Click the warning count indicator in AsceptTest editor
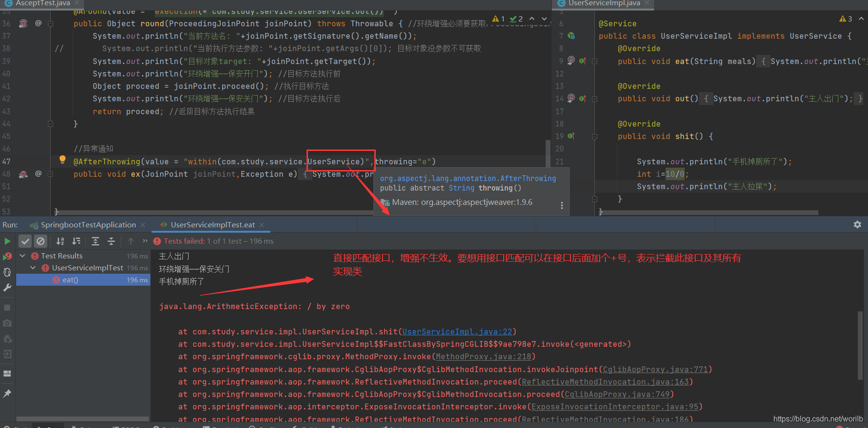Image resolution: width=868 pixels, height=428 pixels. pos(498,19)
